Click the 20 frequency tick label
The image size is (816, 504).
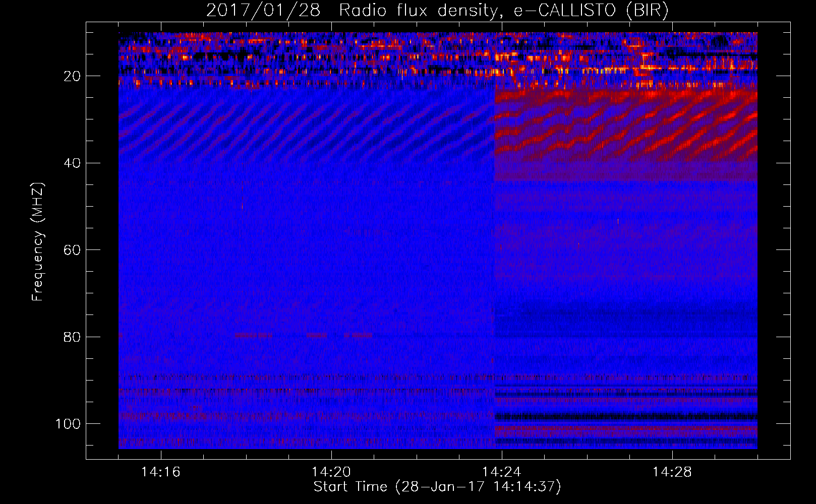pos(73,76)
